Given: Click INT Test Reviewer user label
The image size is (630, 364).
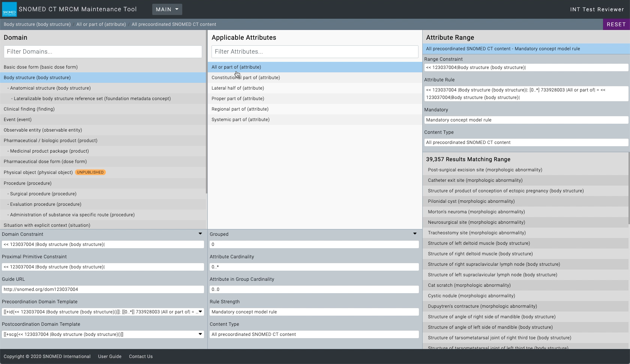Looking at the screenshot, I should (x=597, y=9).
